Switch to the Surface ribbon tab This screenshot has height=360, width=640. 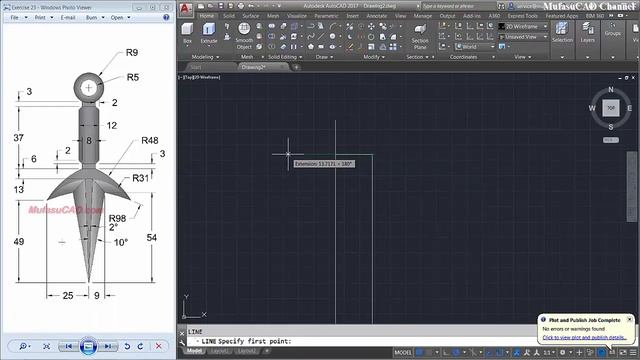(250, 16)
